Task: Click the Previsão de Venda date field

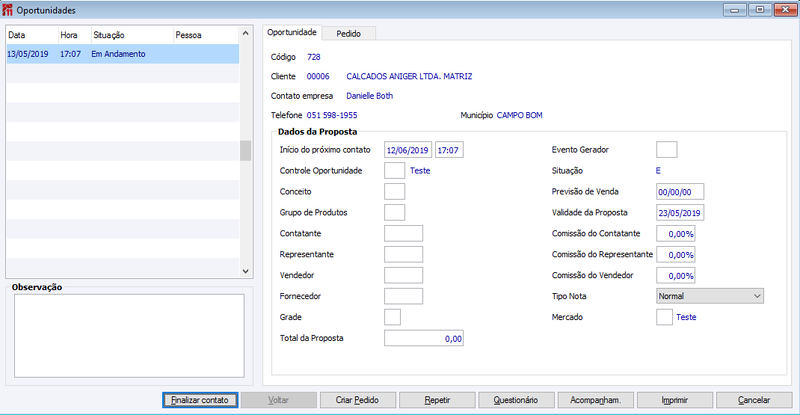Action: pos(680,192)
